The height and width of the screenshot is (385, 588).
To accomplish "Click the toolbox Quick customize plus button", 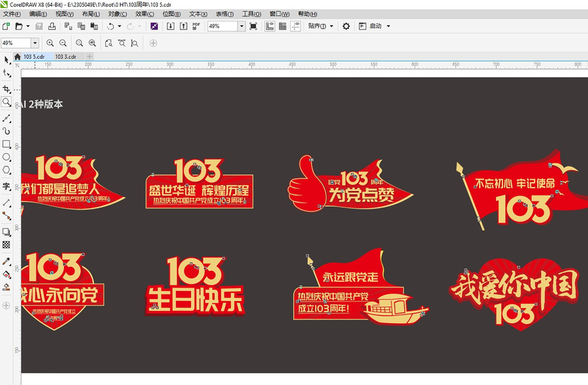I will click(7, 305).
